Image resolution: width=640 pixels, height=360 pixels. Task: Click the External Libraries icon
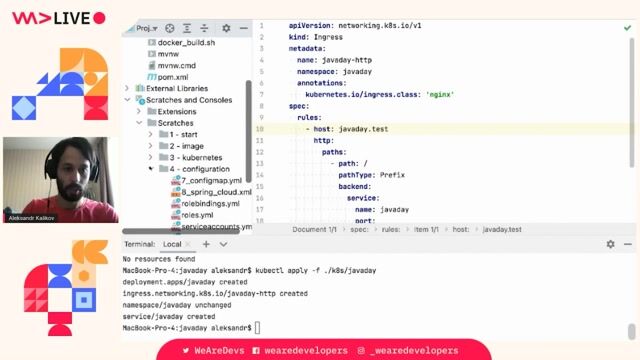[x=140, y=88]
